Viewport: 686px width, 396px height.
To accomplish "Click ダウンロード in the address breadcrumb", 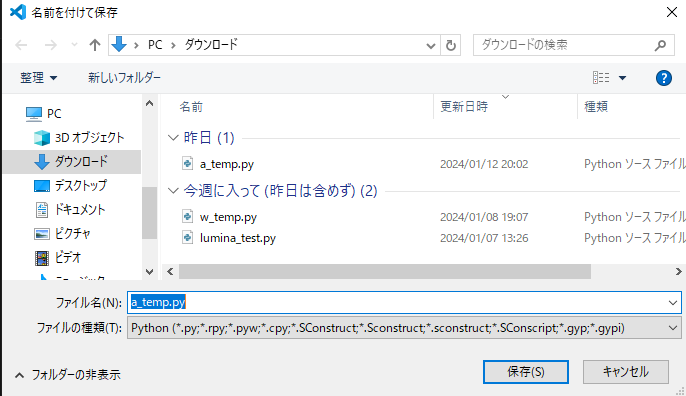I will [x=211, y=45].
